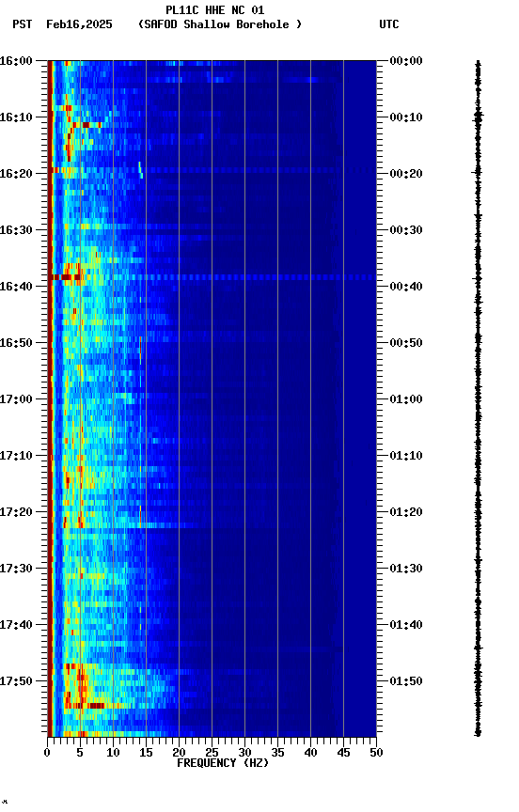Viewport: 519px width, 812px height.
Task: Click the 17:00 PST time label
Action: pos(16,399)
